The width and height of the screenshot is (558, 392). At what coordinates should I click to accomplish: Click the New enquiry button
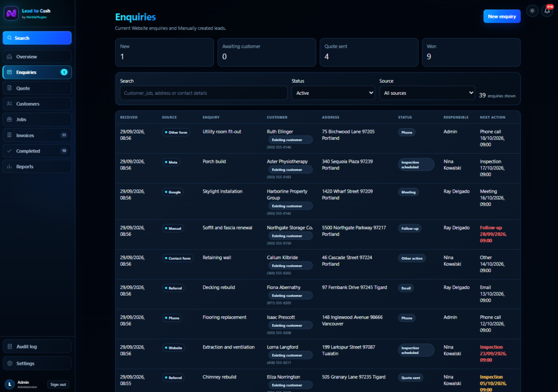click(x=502, y=16)
